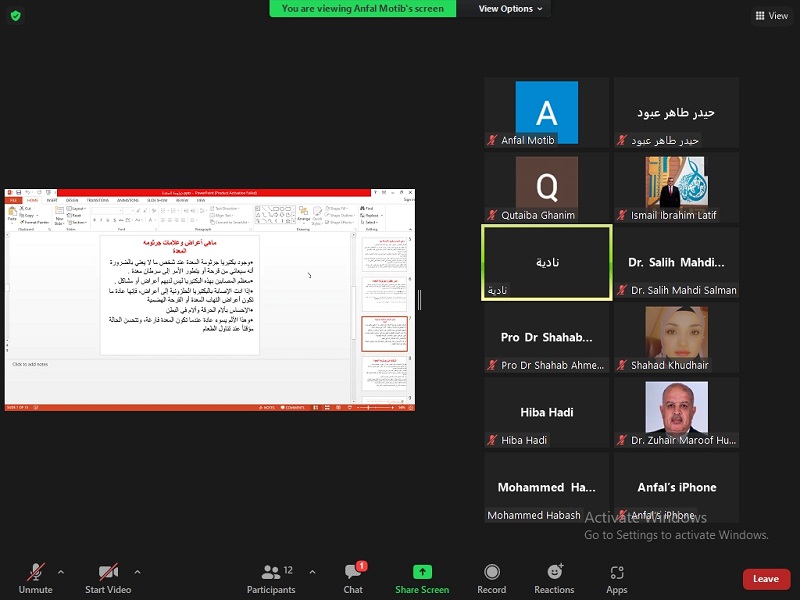Expand the arrow beside Participants

[x=312, y=572]
